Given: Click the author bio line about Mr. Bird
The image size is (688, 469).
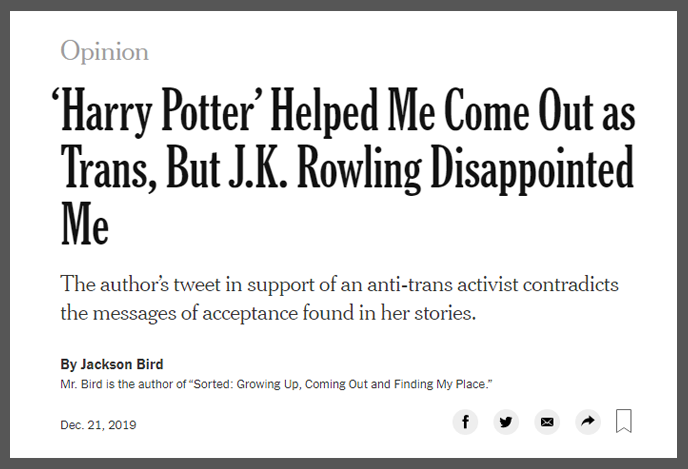Looking at the screenshot, I should (x=278, y=385).
